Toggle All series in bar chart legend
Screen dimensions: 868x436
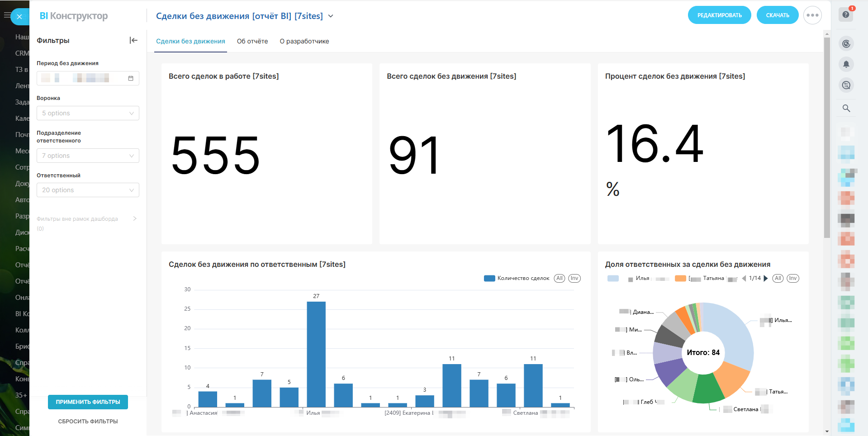coord(560,278)
